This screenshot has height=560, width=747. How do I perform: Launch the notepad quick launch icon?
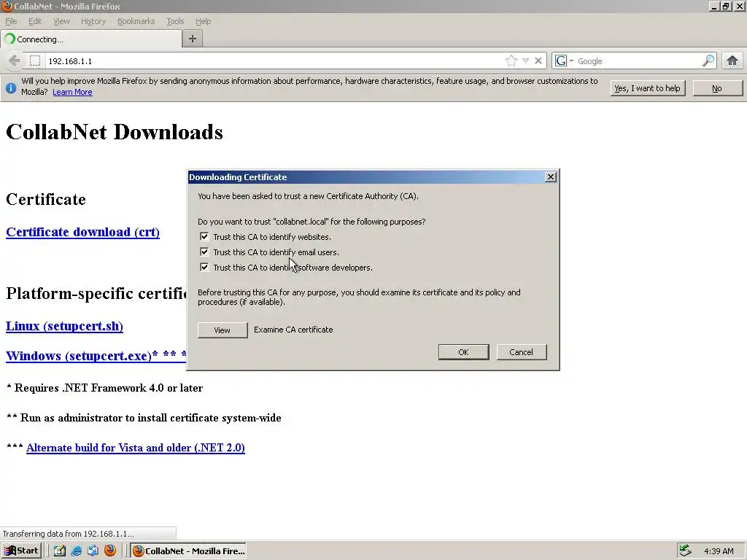click(60, 551)
